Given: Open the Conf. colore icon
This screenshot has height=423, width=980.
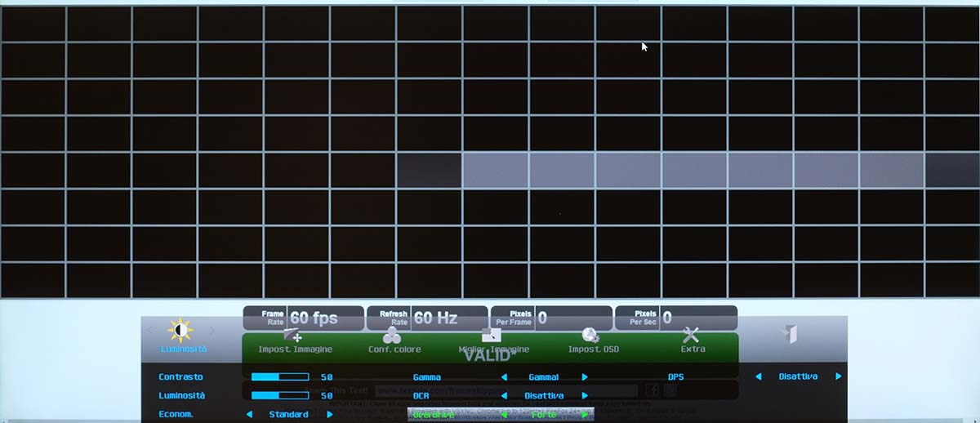Looking at the screenshot, I should point(393,335).
